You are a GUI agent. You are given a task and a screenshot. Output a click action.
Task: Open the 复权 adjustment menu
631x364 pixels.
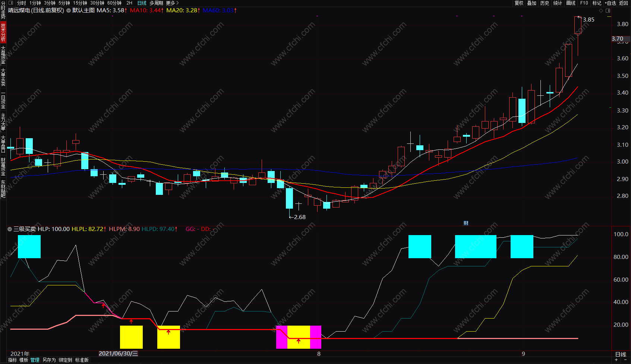tap(519, 3)
